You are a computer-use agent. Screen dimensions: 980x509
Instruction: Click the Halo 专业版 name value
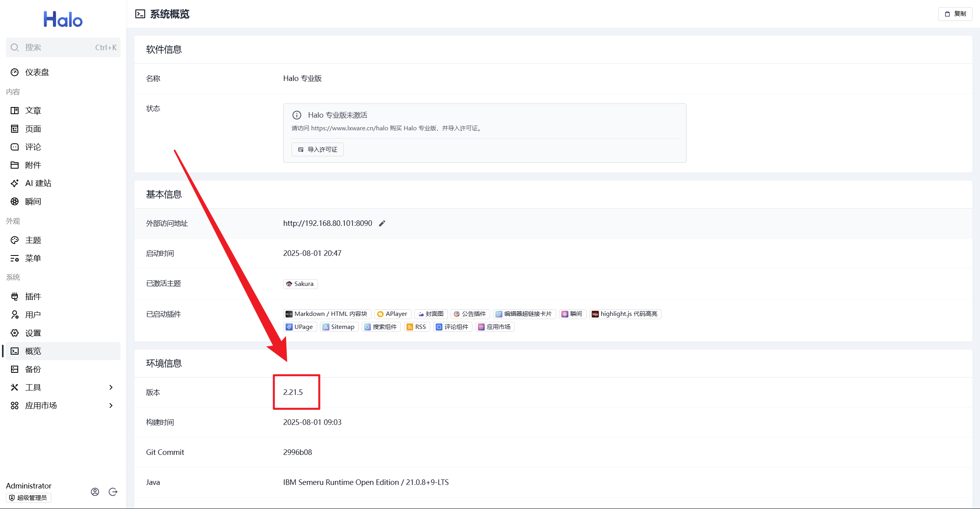pos(303,78)
